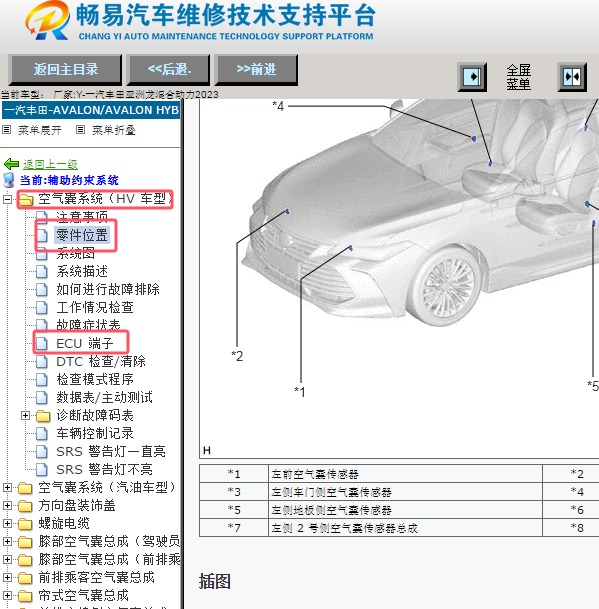Open the 注意事项 page

tap(82, 217)
